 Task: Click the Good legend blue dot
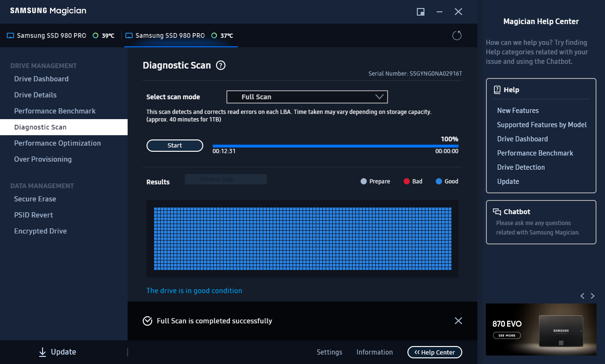(x=439, y=181)
